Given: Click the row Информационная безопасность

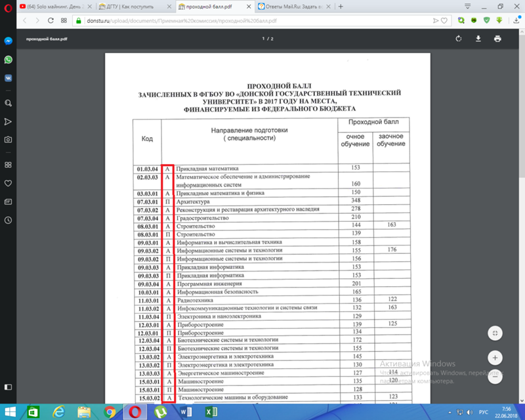Looking at the screenshot, I should point(272,292).
